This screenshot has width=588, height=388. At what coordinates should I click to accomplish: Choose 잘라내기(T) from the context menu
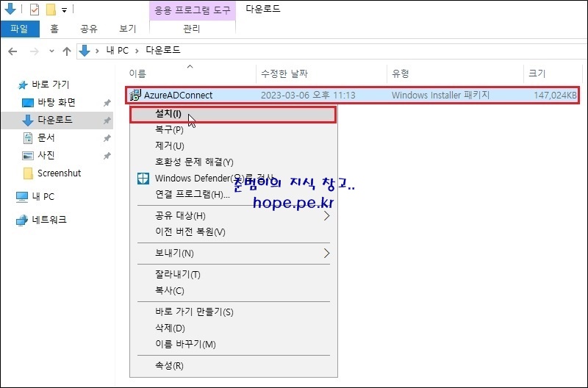coord(233,274)
